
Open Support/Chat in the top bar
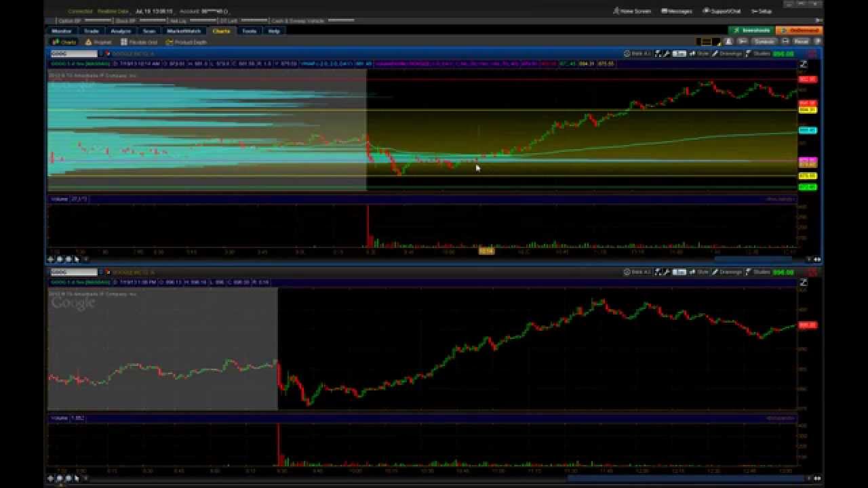coord(722,11)
